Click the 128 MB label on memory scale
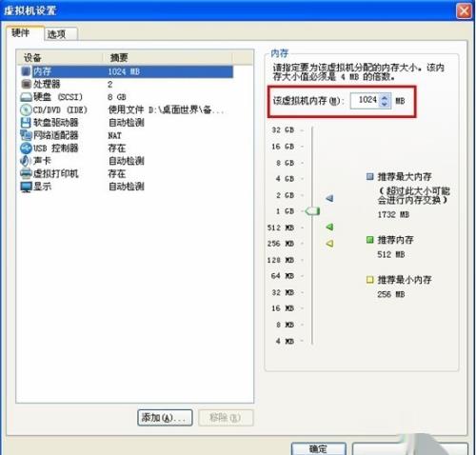 281,260
